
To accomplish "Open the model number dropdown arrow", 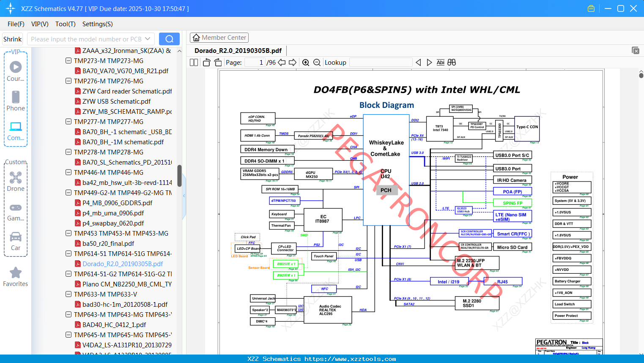I will pyautogui.click(x=148, y=39).
